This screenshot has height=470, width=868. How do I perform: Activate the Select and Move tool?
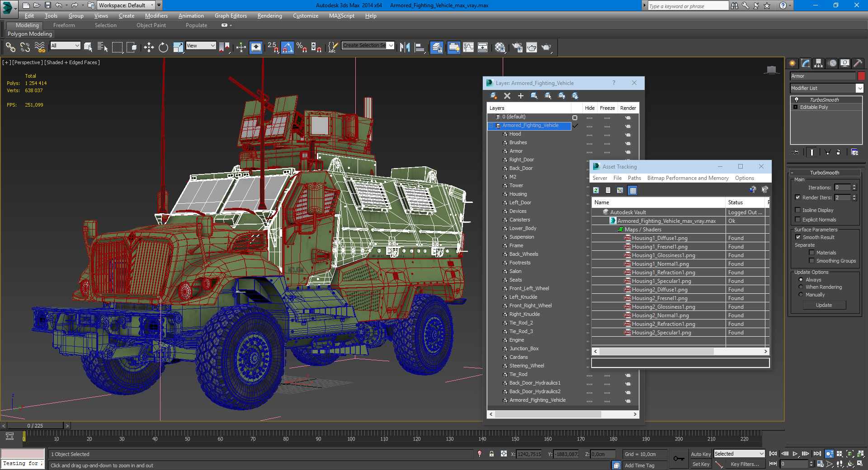[x=149, y=47]
